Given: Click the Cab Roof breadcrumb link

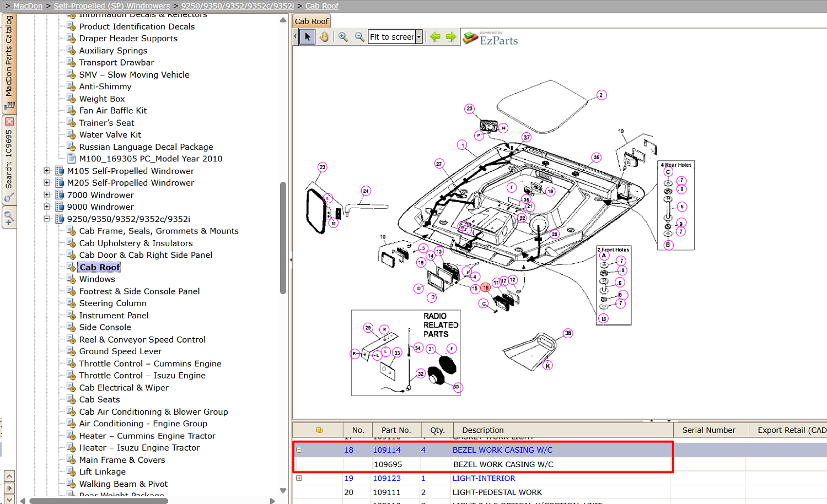Looking at the screenshot, I should [322, 6].
